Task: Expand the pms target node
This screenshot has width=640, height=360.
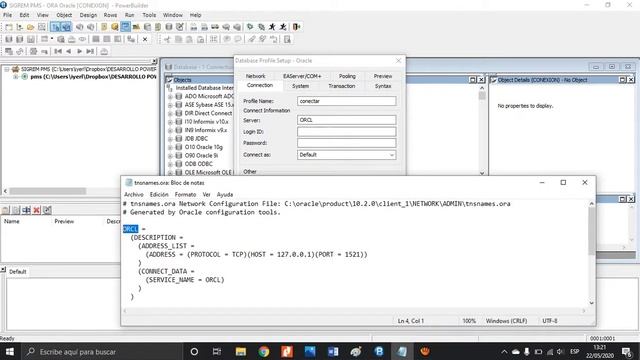Action: click(x=16, y=77)
